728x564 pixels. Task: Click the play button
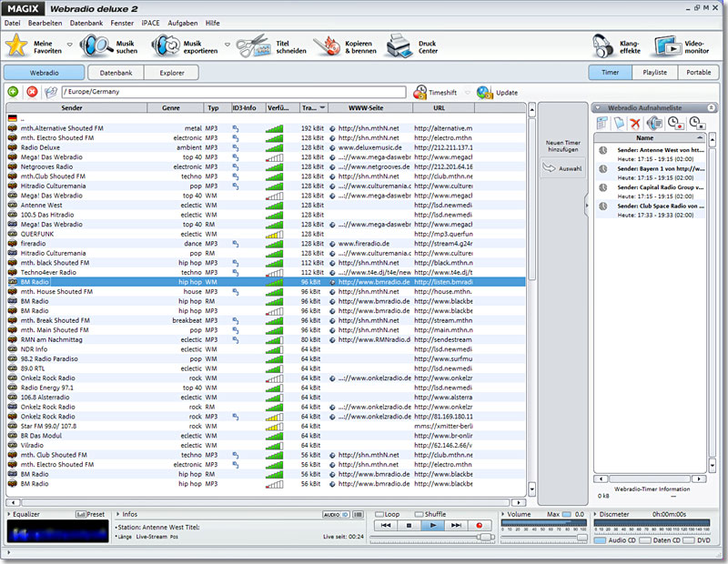click(433, 526)
